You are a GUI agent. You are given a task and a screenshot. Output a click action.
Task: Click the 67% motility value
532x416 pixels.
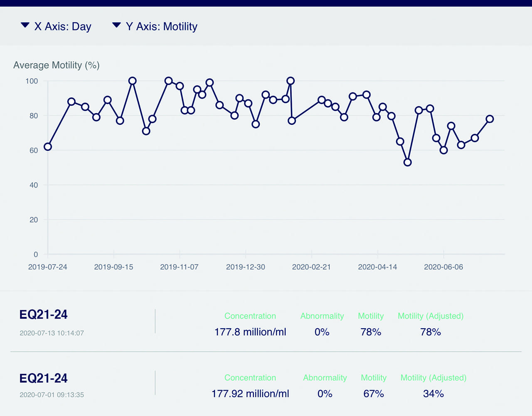click(x=373, y=394)
